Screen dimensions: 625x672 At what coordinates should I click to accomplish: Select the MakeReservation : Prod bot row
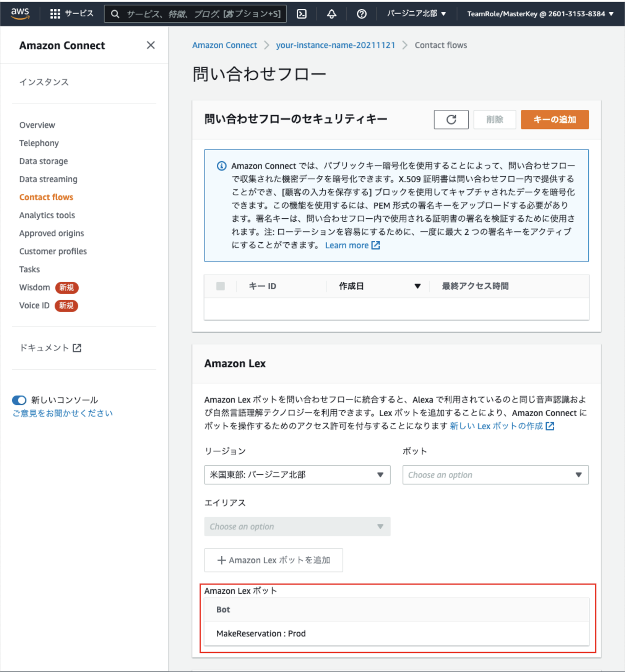(x=396, y=633)
